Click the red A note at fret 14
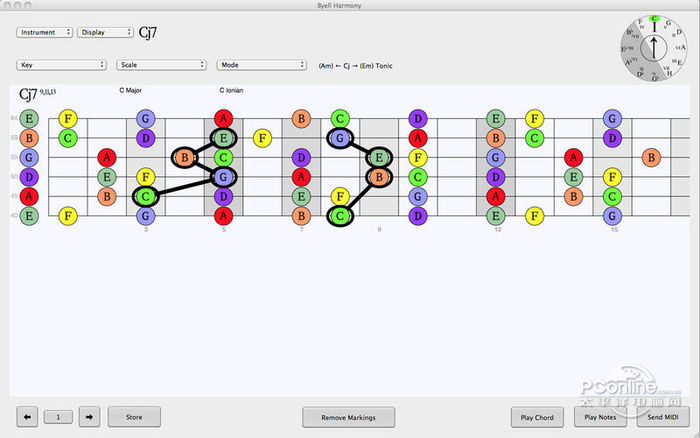 tap(573, 158)
